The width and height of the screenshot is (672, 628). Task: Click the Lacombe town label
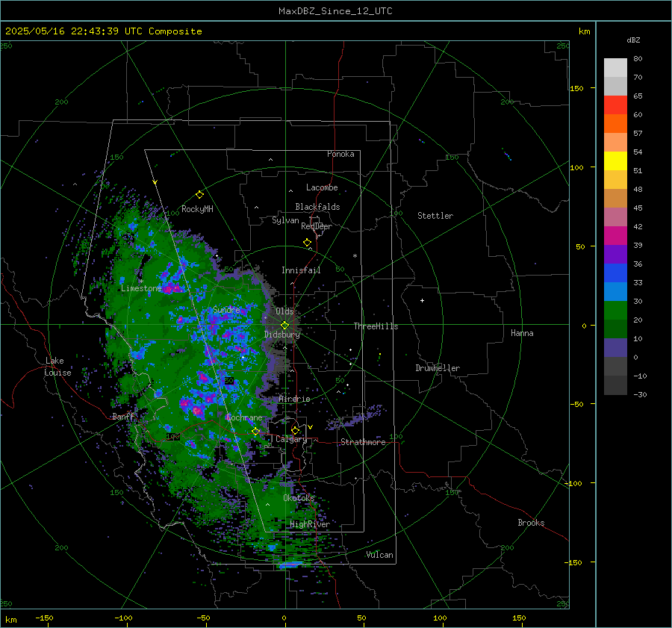tap(322, 187)
